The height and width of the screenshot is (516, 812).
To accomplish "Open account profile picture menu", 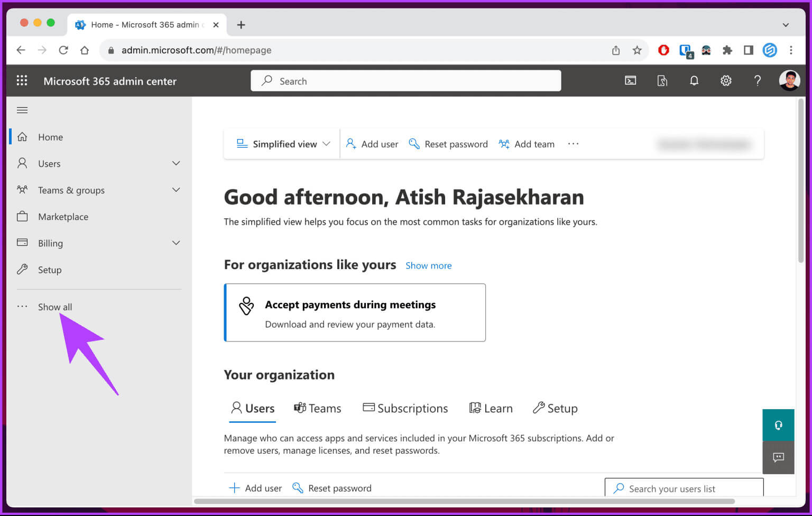I will click(x=789, y=80).
